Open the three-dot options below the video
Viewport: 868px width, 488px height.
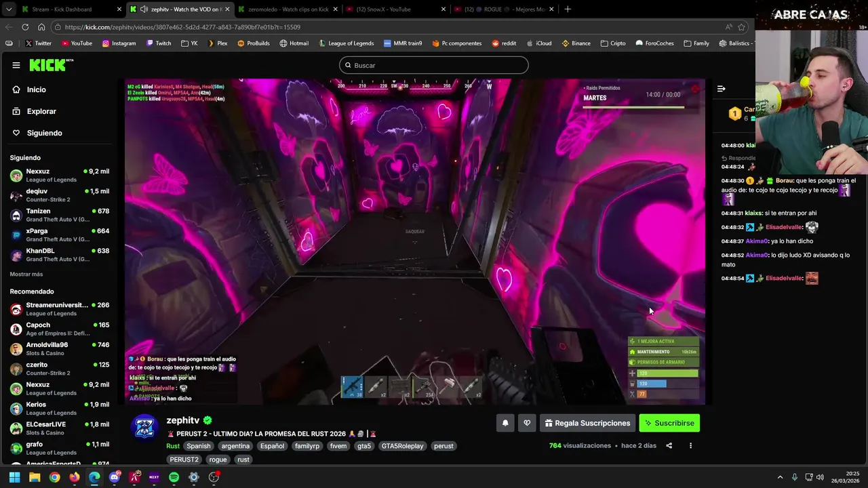point(690,446)
